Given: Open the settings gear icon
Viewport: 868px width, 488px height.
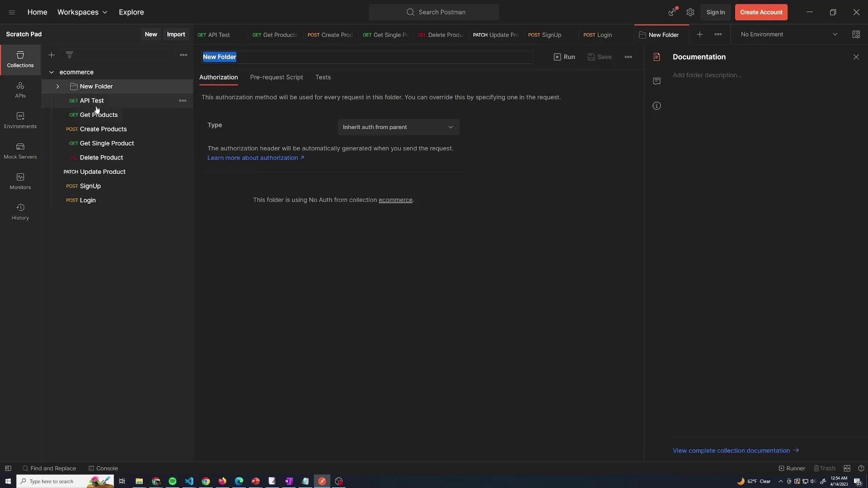Looking at the screenshot, I should (x=690, y=12).
